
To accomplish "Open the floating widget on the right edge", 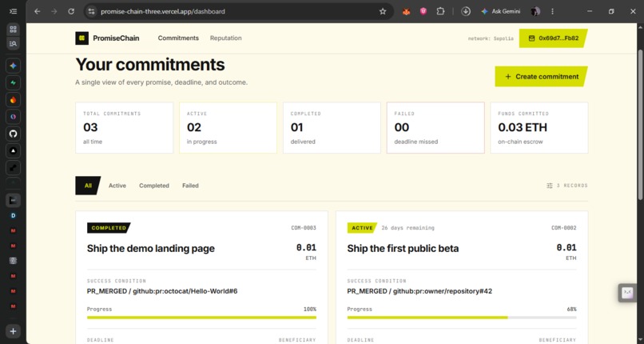I will (x=627, y=293).
